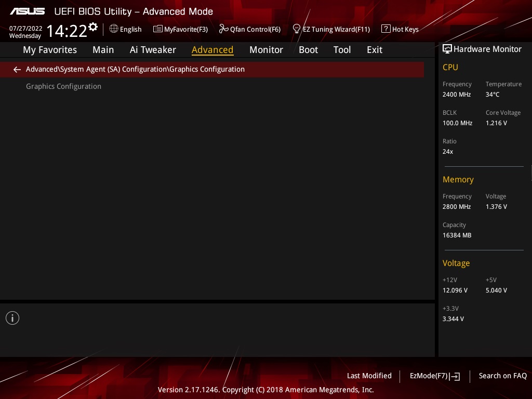Launch Qfan Control(F6)
Viewport: 532px width, 399px height.
pos(255,29)
